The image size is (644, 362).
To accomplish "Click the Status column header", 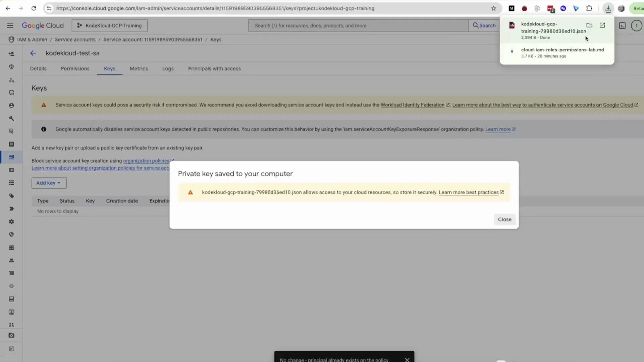I will (67, 201).
